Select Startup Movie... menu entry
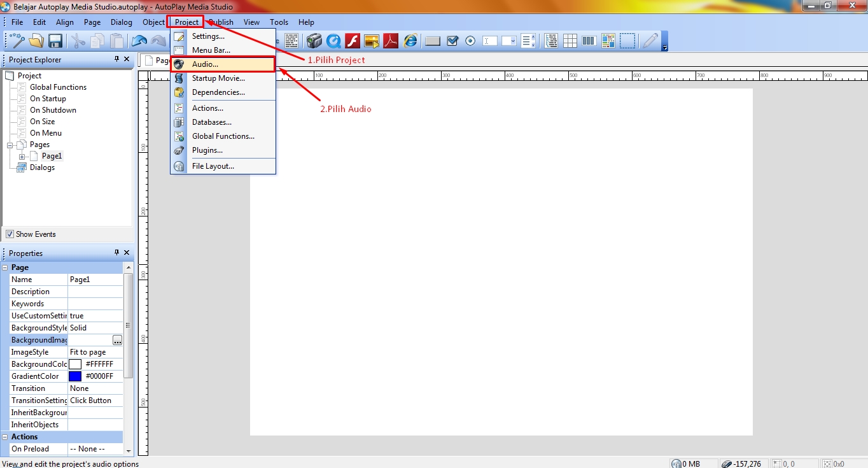This screenshot has height=468, width=868. [x=223, y=78]
